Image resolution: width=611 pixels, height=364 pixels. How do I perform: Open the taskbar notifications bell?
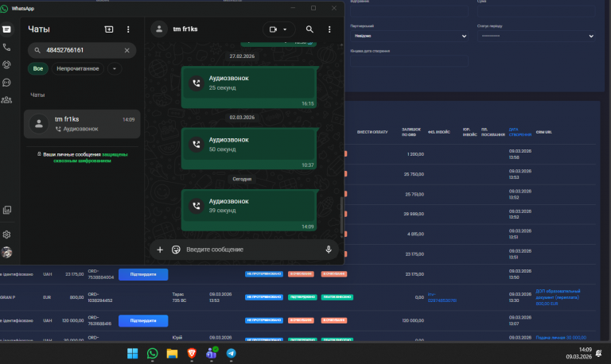click(599, 353)
